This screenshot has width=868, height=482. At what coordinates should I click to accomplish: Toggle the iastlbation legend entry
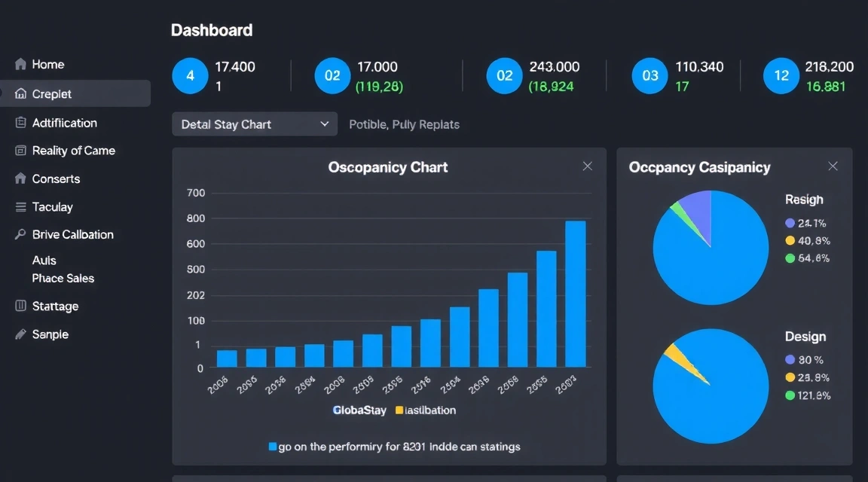[427, 410]
